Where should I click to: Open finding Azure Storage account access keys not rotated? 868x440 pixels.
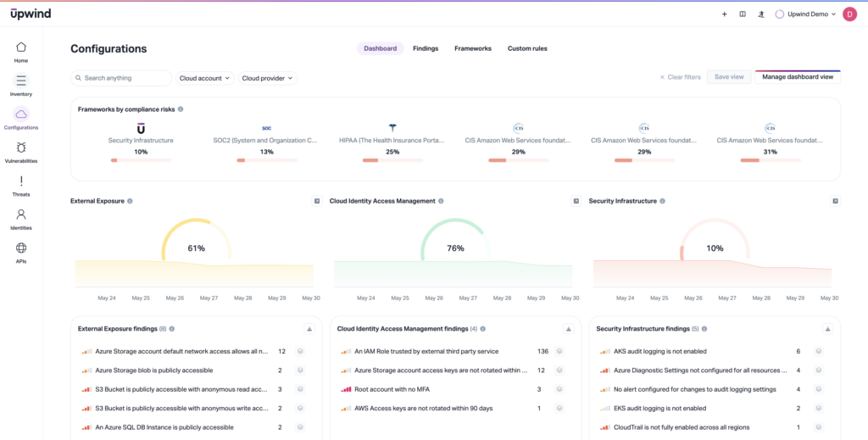(x=441, y=370)
